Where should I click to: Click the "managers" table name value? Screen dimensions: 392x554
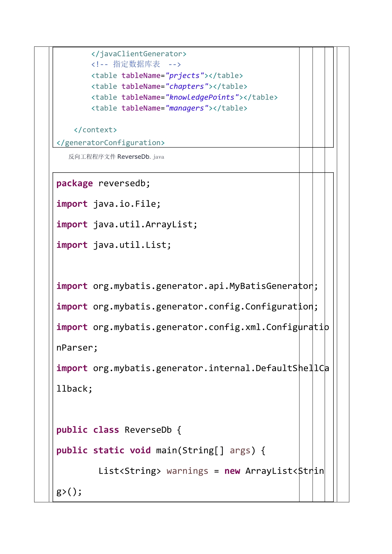coord(187,108)
